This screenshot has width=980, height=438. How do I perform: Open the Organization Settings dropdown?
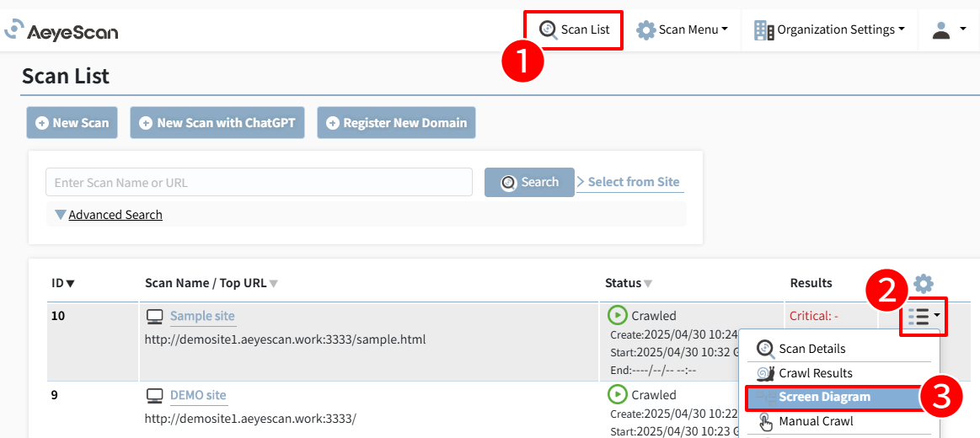(x=829, y=29)
